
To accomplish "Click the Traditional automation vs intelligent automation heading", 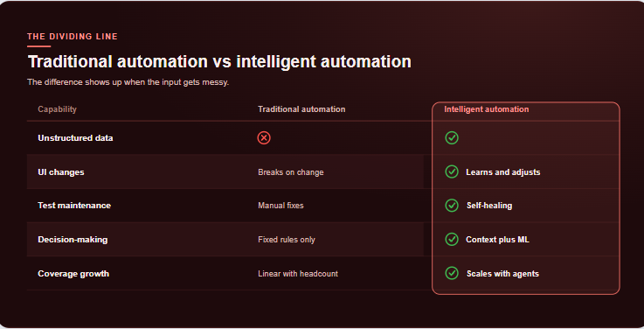I will pyautogui.click(x=219, y=61).
